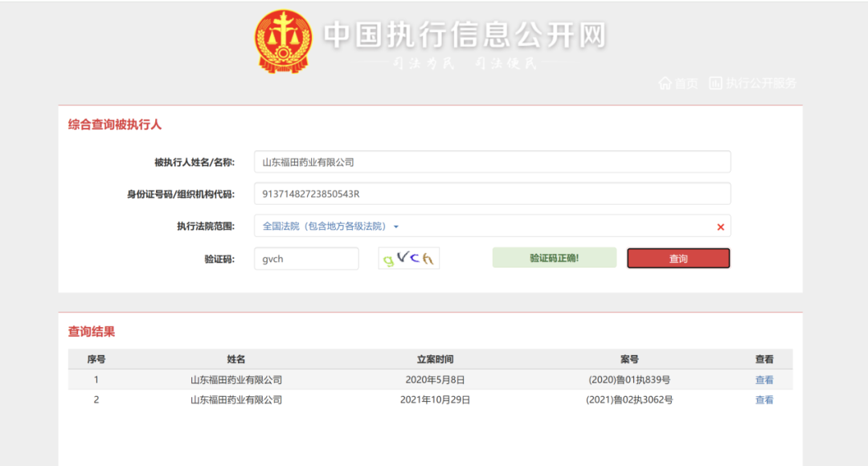Click the 验证码 captcha text field
This screenshot has width=868, height=466.
point(306,259)
